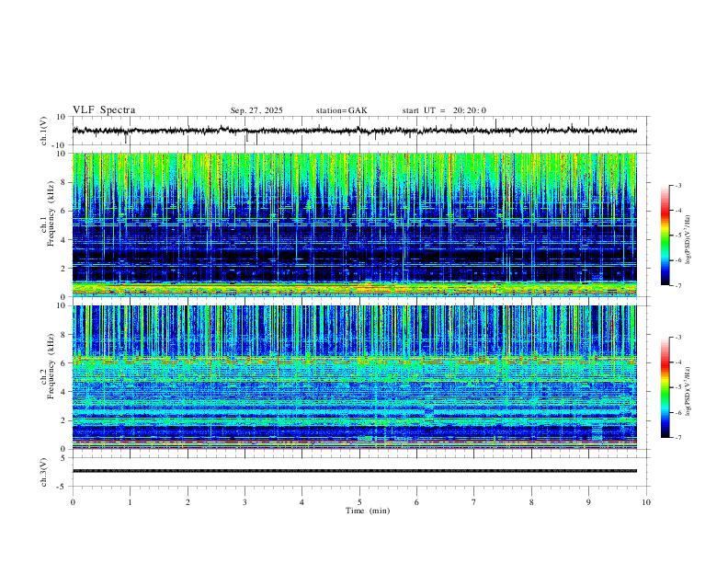Click the ch.2 "Frequency (kHz)" axis label
Viewport: 728px width, 563px height.
tap(51, 366)
